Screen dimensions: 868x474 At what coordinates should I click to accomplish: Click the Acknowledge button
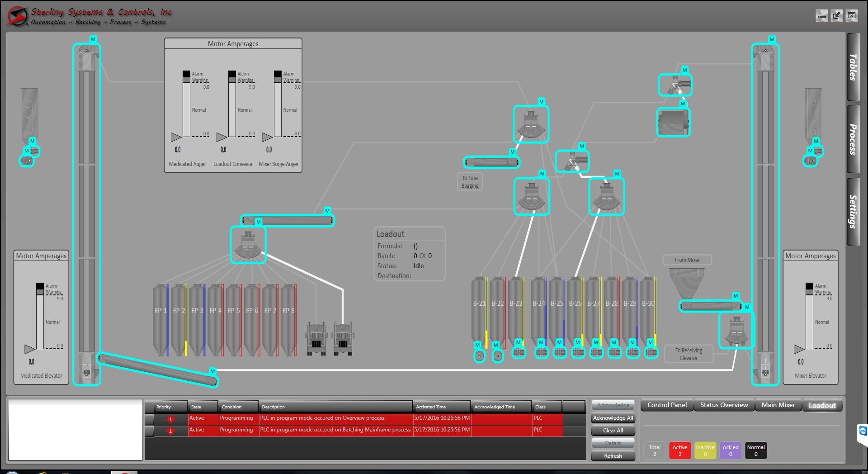pyautogui.click(x=613, y=405)
